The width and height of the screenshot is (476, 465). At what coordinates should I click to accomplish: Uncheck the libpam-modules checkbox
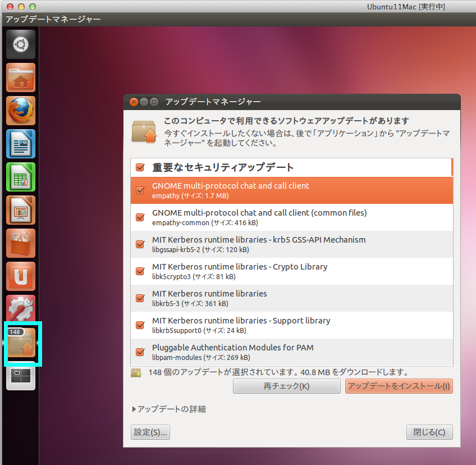coord(140,352)
